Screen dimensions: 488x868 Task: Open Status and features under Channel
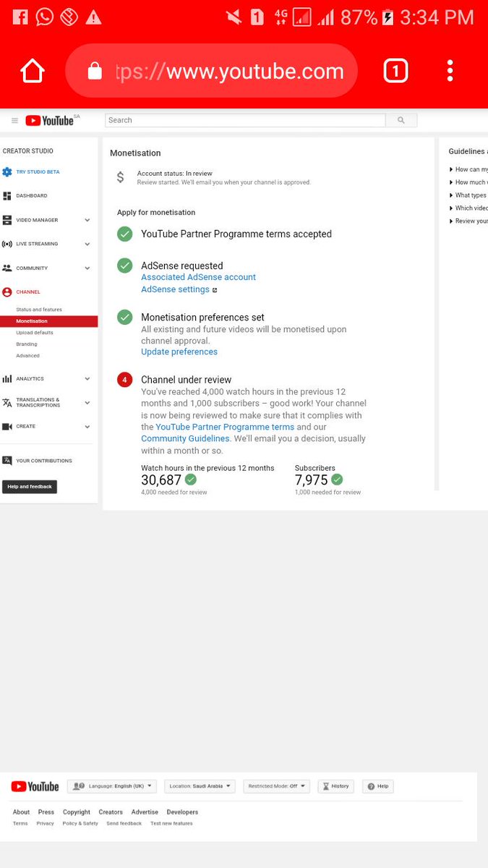click(x=39, y=310)
